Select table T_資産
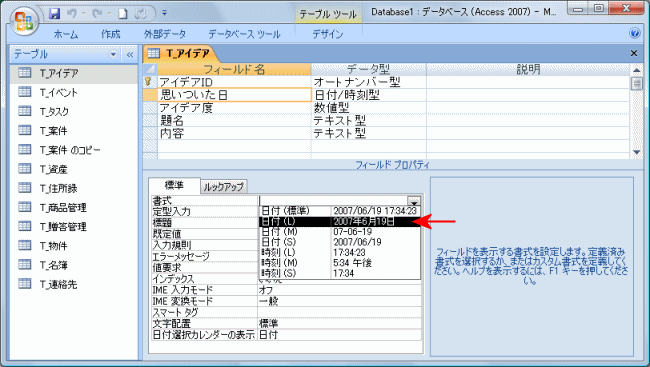The width and height of the screenshot is (650, 367). point(74,169)
